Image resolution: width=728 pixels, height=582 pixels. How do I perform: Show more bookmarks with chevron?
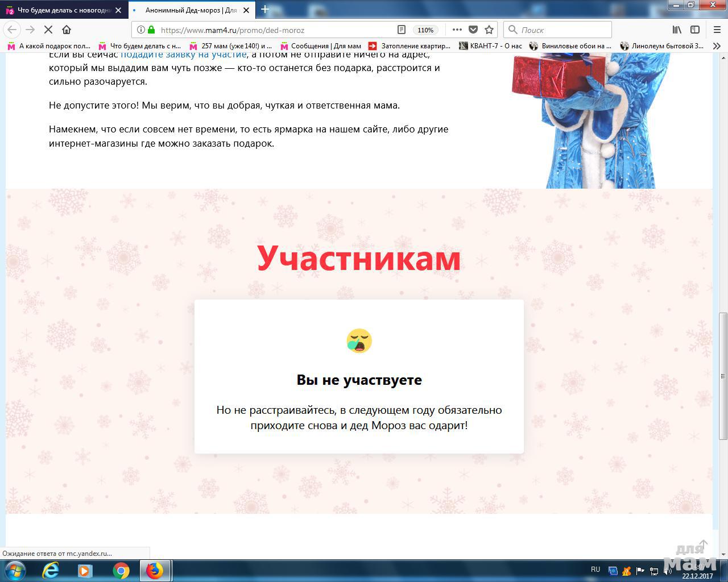click(717, 46)
